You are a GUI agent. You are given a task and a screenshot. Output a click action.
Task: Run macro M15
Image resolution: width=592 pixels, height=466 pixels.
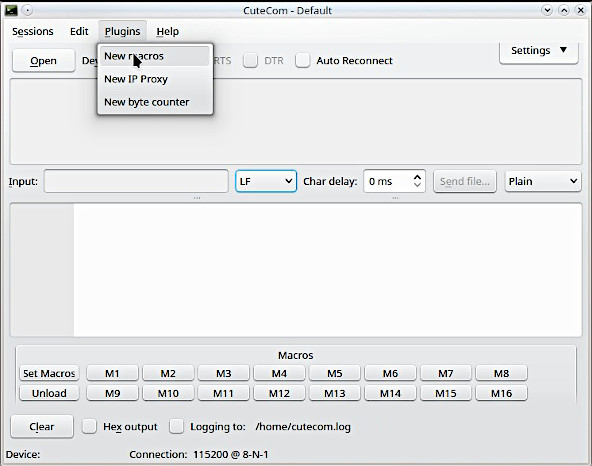click(446, 393)
